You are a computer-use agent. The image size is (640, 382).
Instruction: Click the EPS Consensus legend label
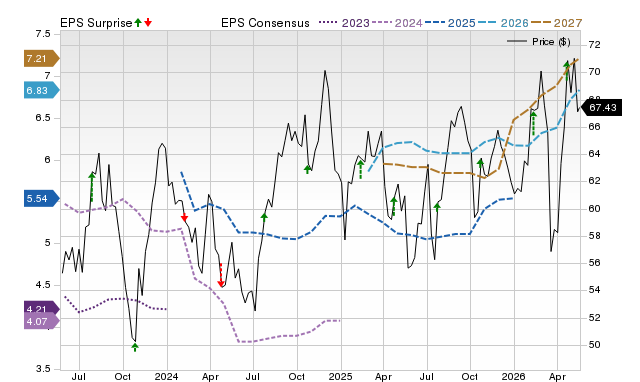tap(265, 23)
